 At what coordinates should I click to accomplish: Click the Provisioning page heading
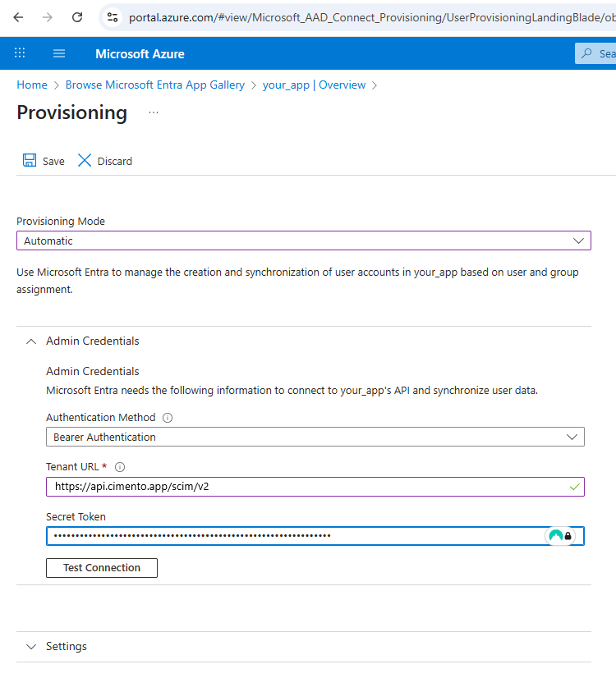pos(71,112)
